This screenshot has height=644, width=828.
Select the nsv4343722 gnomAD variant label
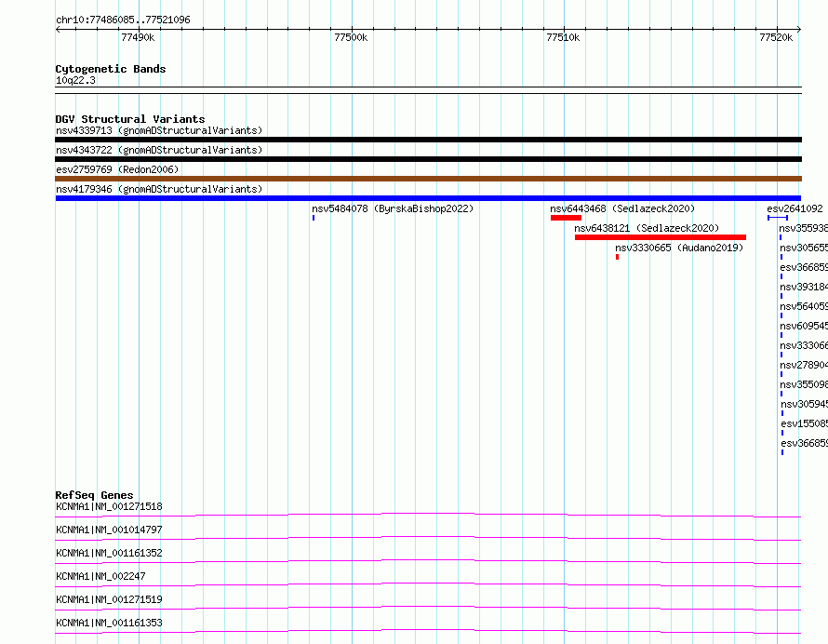click(x=159, y=150)
